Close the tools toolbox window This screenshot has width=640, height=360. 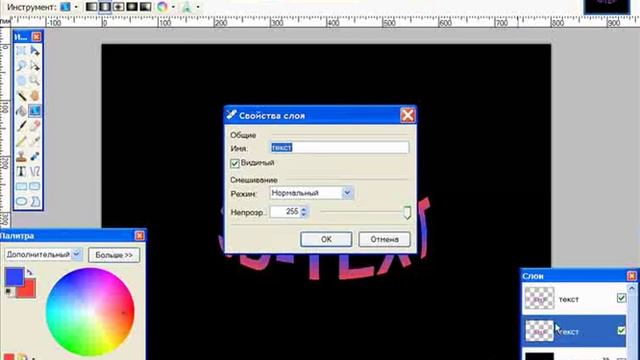click(36, 37)
